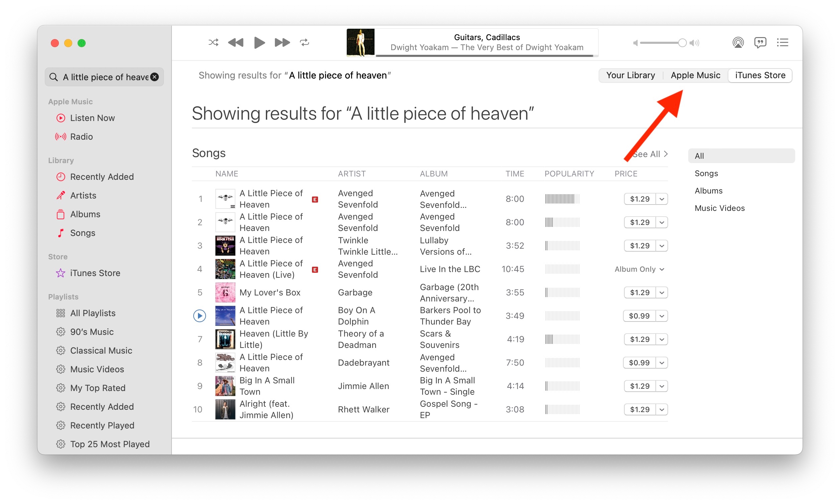Expand the Songs price dropdown for row 6

point(661,316)
